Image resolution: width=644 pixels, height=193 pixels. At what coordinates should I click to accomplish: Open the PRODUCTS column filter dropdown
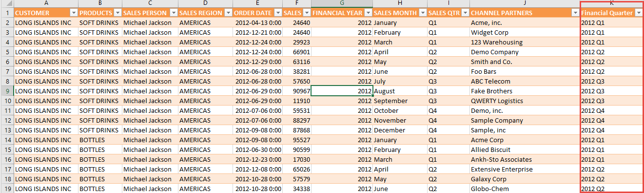click(117, 13)
